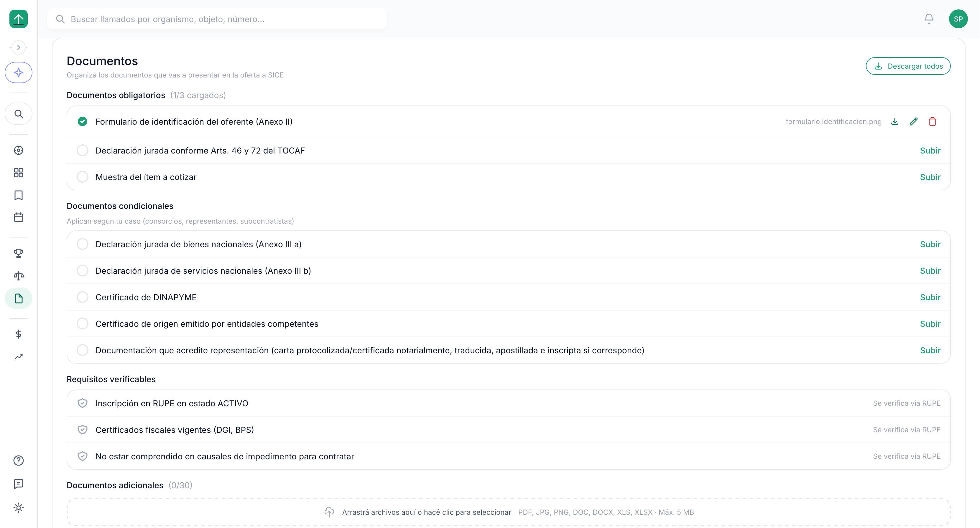
Task: Delete the formulario identificacion.png file
Action: tap(932, 122)
